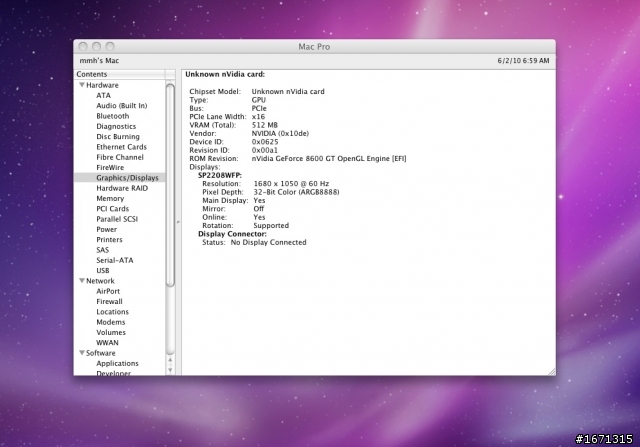Open the Power hardware entry
The height and width of the screenshot is (447, 640).
(106, 229)
